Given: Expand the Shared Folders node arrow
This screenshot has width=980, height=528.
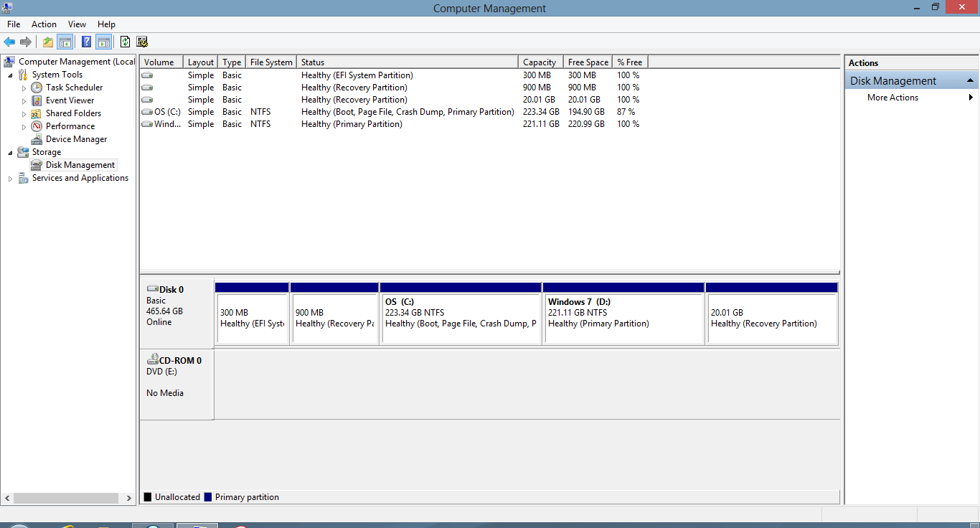Looking at the screenshot, I should click(x=24, y=113).
